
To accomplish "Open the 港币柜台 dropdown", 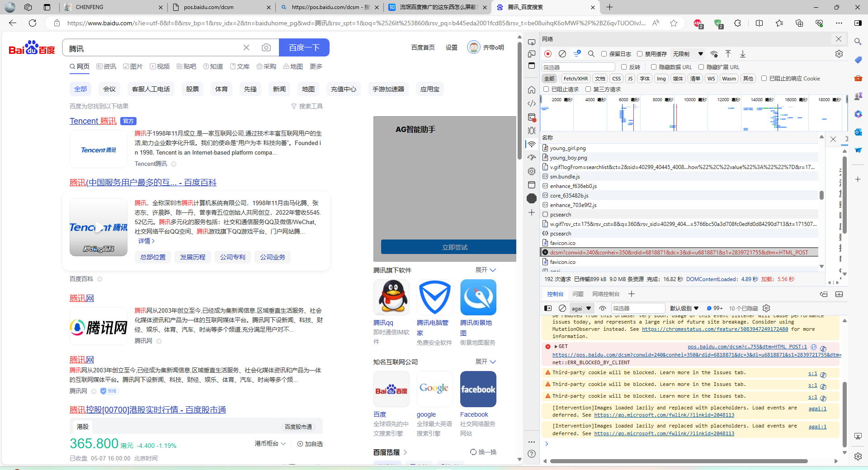I will [x=270, y=444].
